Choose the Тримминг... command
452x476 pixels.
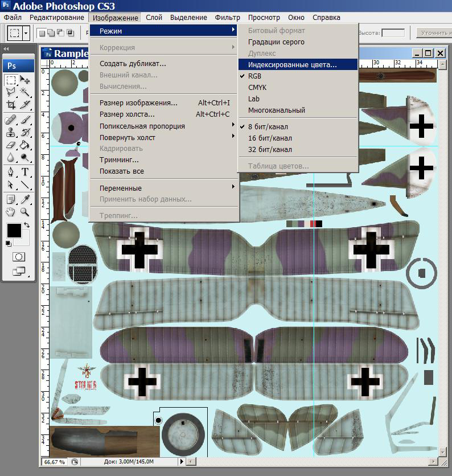click(163, 159)
